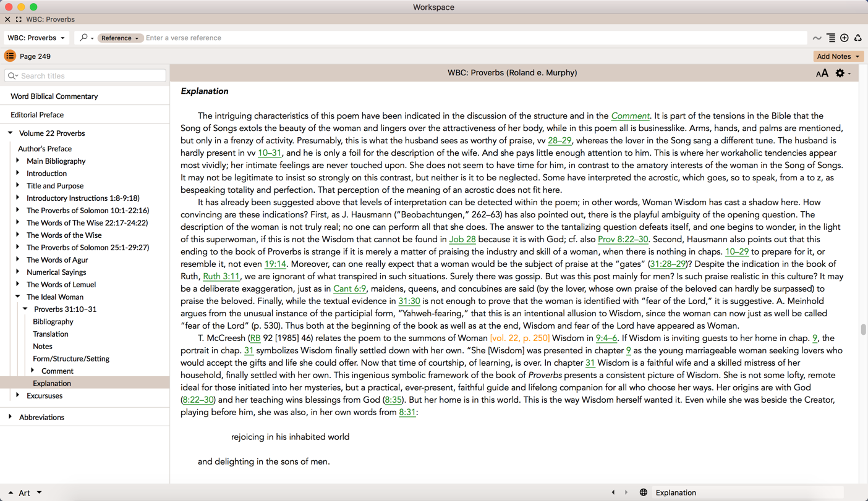The image size is (868, 501).
Task: Open Numerical Sayings entry
Action: pos(56,272)
